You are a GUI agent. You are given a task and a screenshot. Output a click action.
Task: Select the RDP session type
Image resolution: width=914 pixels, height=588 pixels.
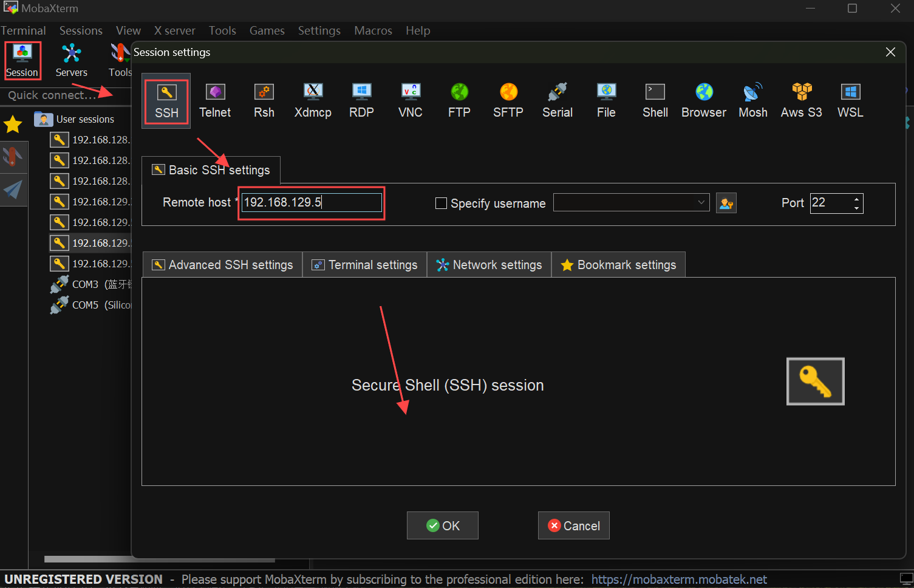tap(361, 101)
